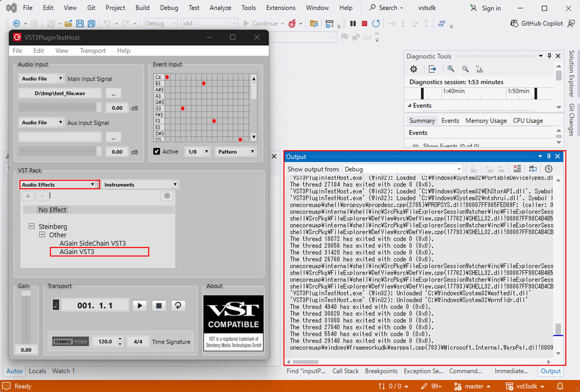Stop debugging with the red square icon

point(364,23)
